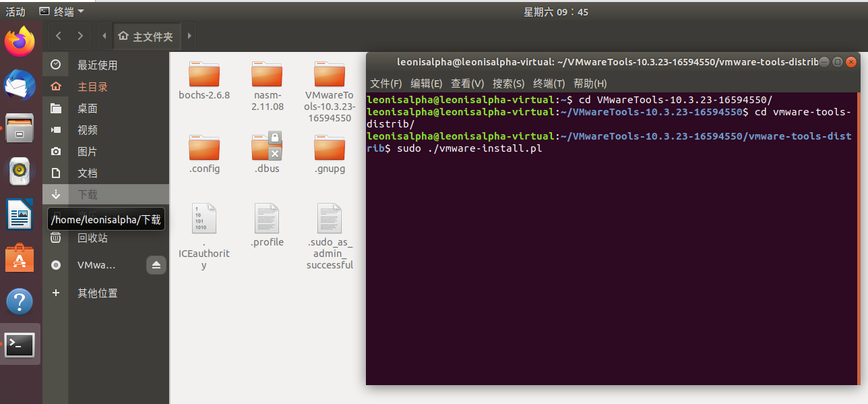Screen dimensions: 868x404
Task: Open 桌面 in the Files sidebar
Action: 106,108
